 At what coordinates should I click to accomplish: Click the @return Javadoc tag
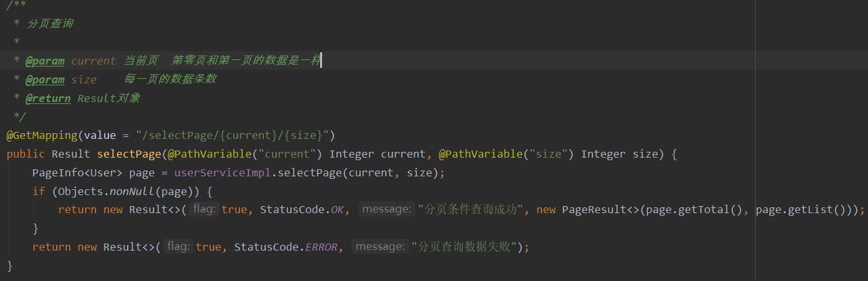[x=48, y=98]
